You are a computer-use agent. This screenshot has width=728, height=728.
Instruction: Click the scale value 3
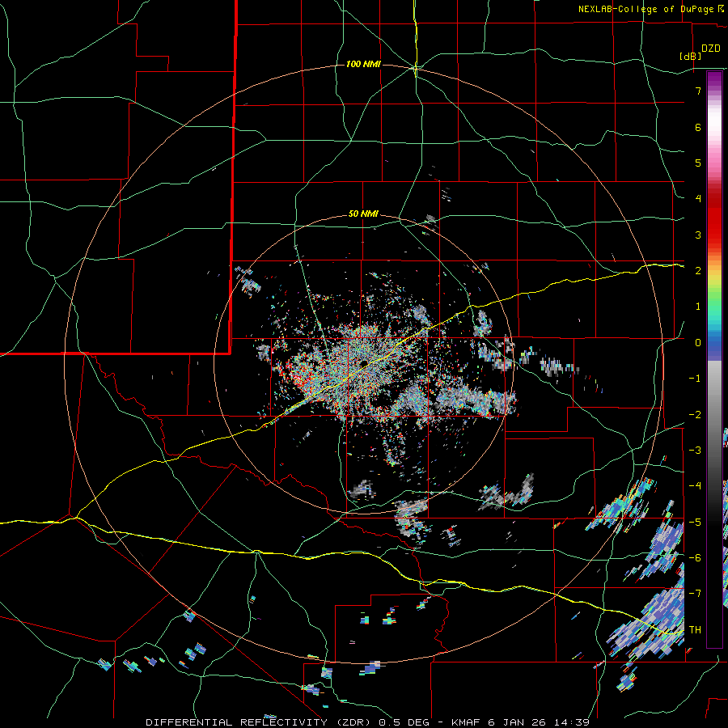coord(698,235)
